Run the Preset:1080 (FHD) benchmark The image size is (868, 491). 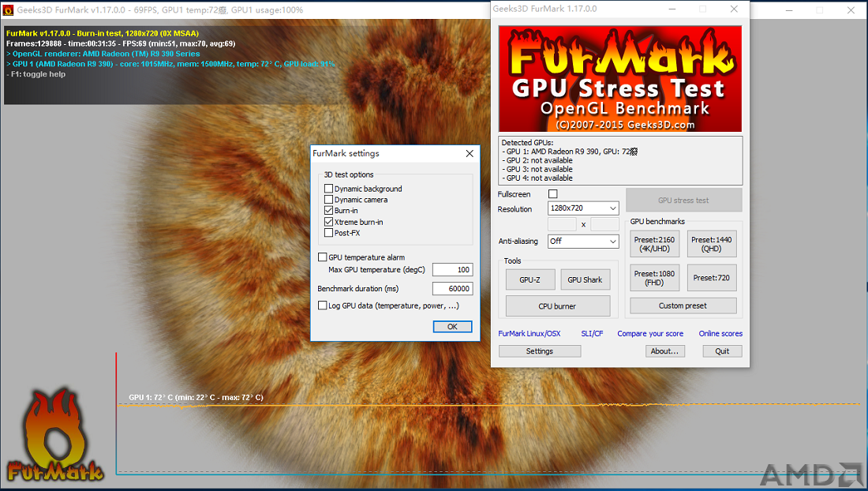(x=654, y=278)
